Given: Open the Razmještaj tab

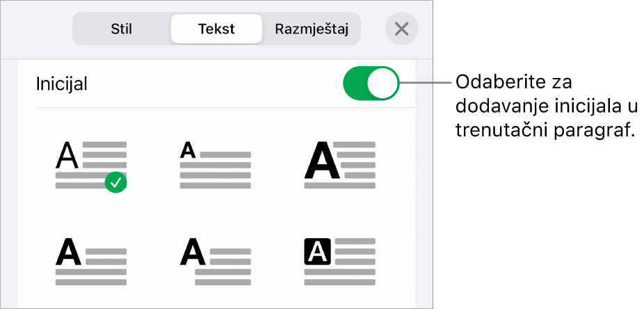Looking at the screenshot, I should [x=312, y=29].
